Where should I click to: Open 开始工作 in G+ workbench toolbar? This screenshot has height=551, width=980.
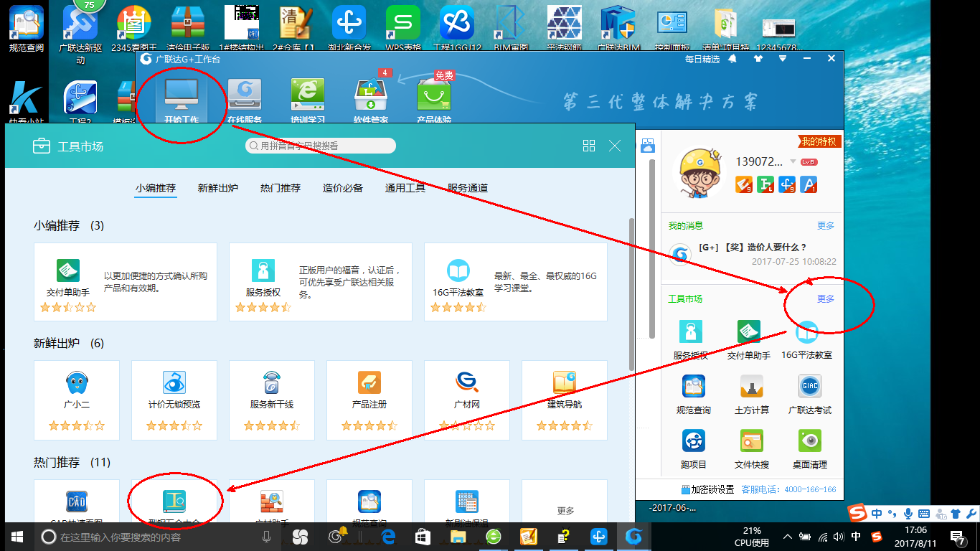point(182,100)
